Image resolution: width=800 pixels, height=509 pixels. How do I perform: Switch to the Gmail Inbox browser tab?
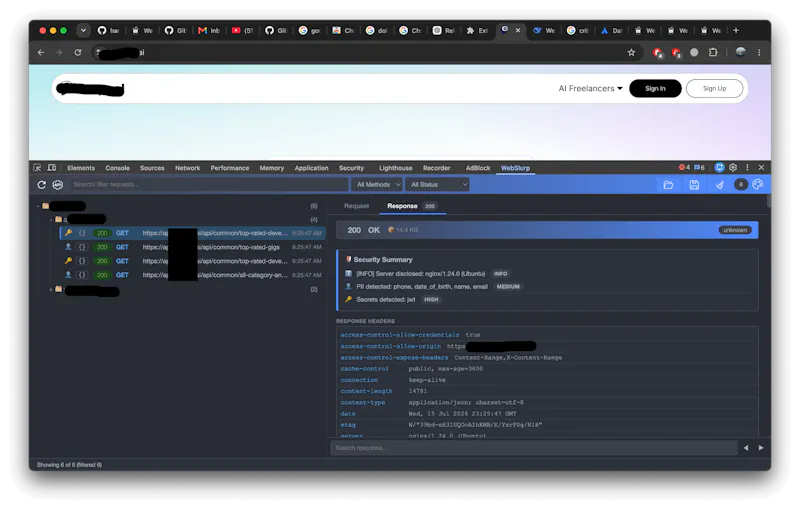coord(209,31)
